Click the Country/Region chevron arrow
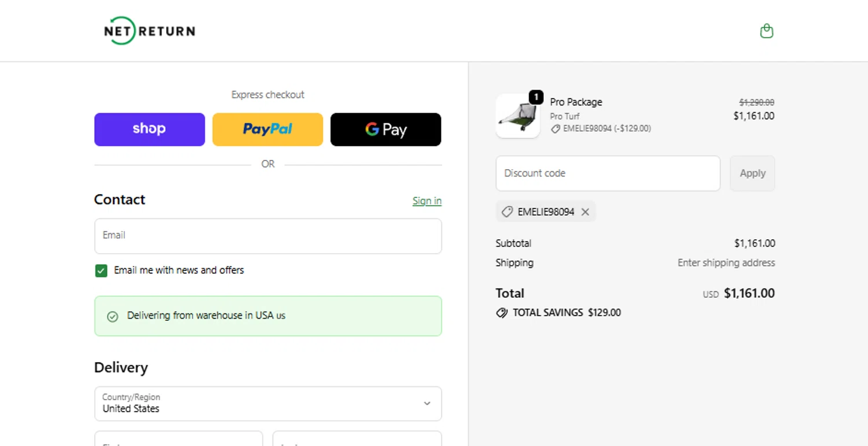This screenshot has height=446, width=868. point(427,404)
